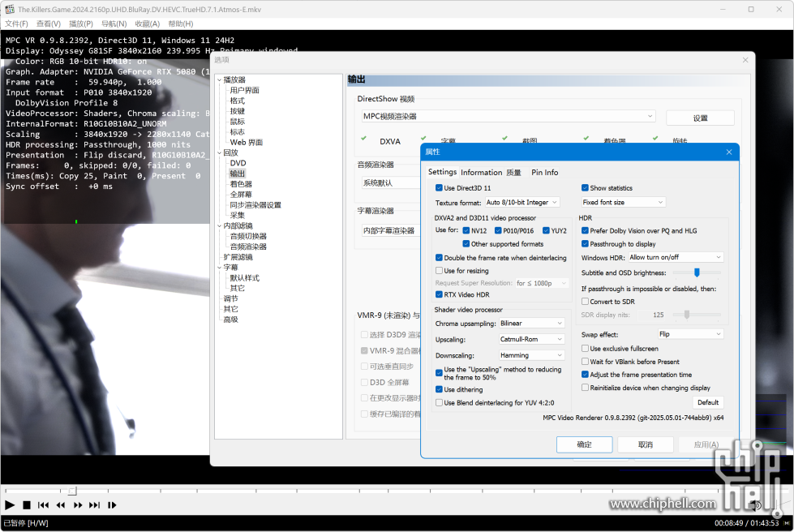794x532 pixels.
Task: Toggle Prefer Dolby Vision over PQ and HLG
Action: click(585, 230)
